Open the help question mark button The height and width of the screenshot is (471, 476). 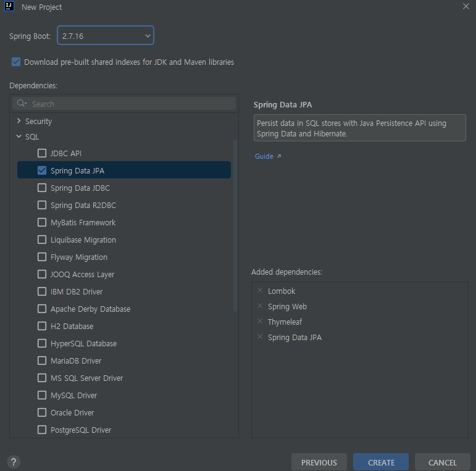(x=14, y=462)
